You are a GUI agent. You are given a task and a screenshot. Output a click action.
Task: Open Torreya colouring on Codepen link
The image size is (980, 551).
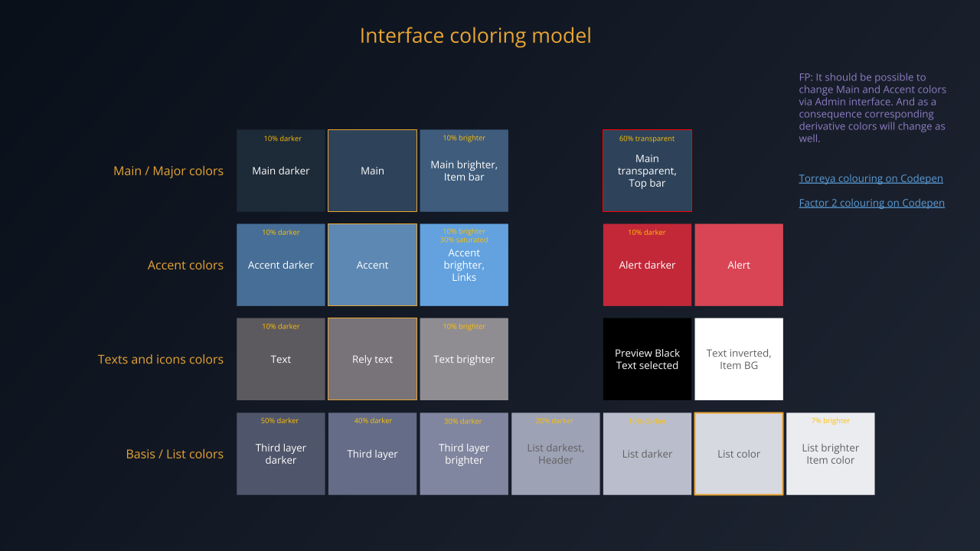871,178
